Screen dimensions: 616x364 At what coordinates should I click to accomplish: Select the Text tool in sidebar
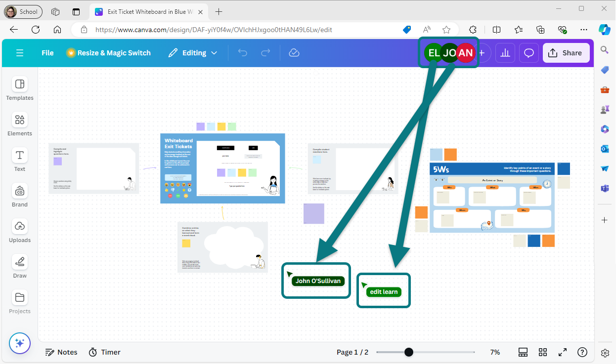coord(20,160)
